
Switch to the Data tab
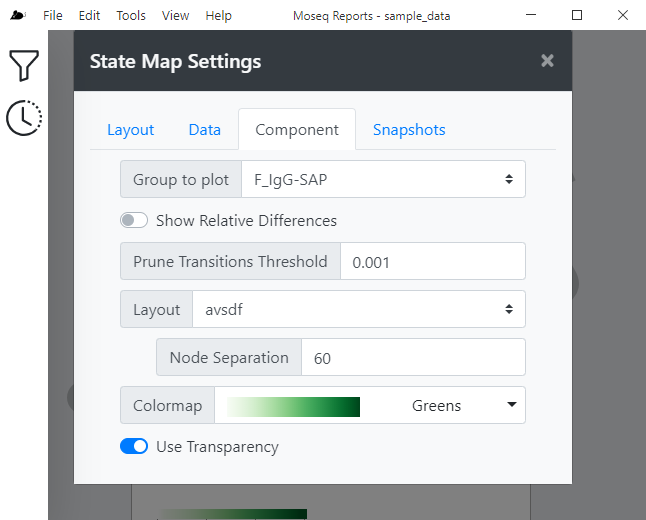(x=205, y=130)
